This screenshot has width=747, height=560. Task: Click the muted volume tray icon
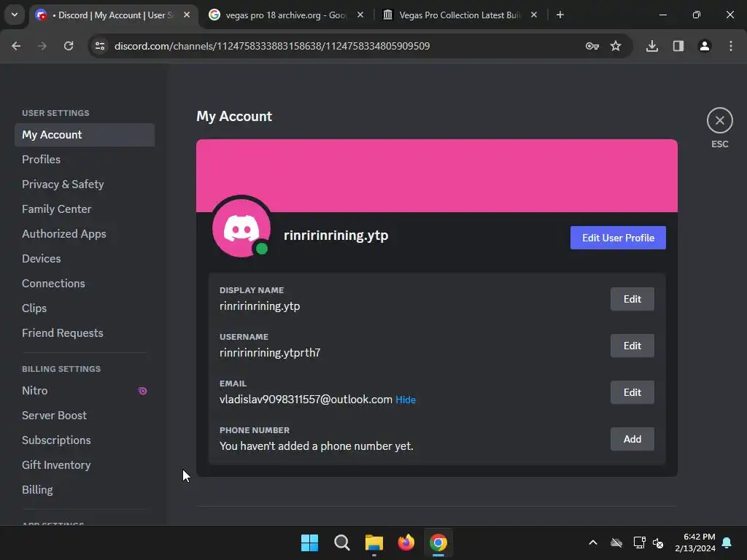[659, 542]
